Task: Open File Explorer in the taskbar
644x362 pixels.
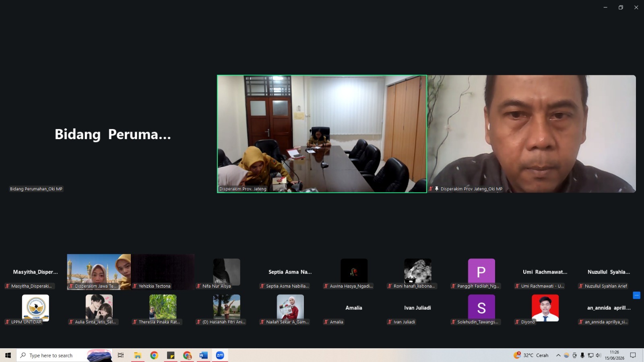Action: [x=138, y=355]
